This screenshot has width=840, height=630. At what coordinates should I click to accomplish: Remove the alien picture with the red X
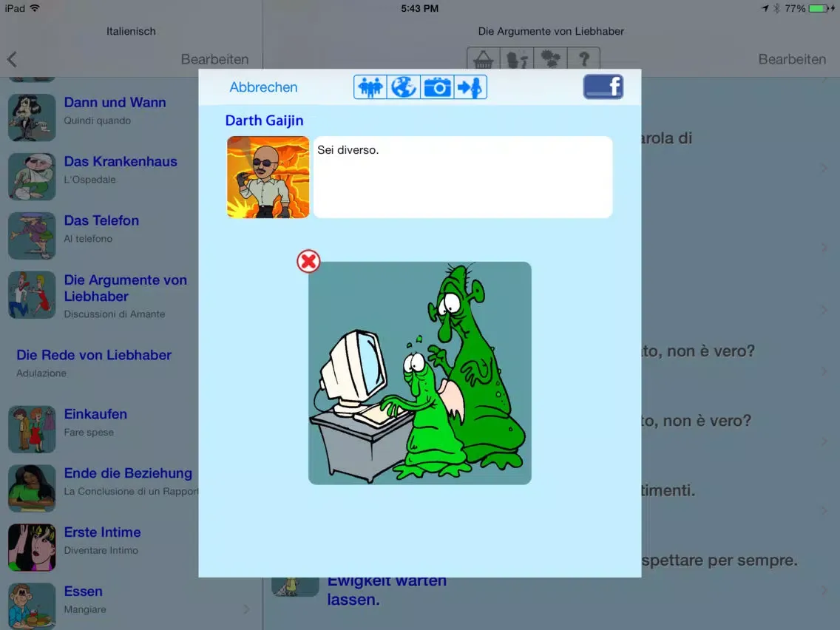point(308,262)
